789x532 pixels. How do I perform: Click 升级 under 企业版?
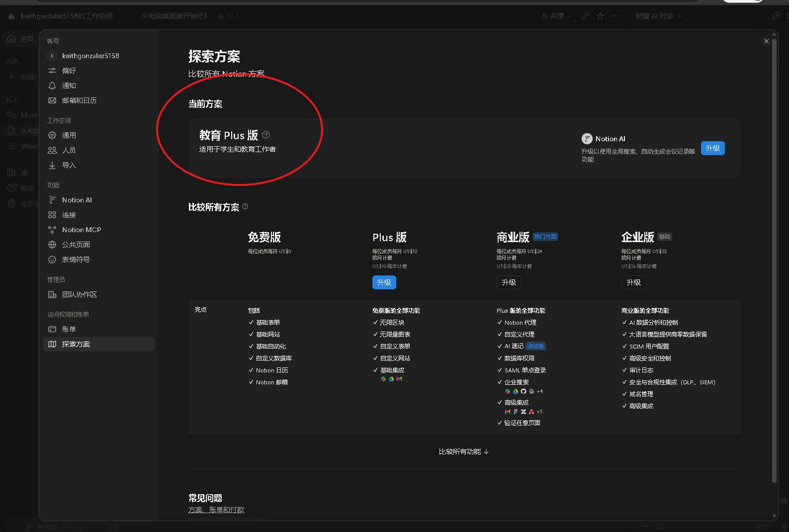tap(633, 282)
